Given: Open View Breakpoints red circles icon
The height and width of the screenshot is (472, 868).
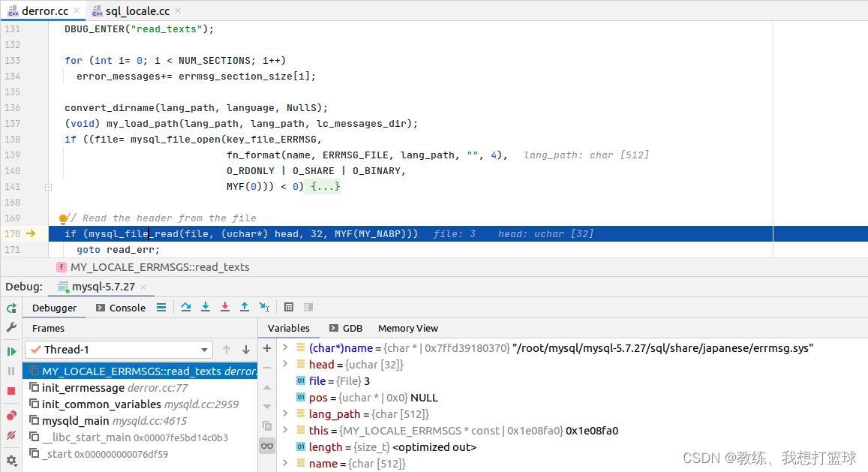Looking at the screenshot, I should point(11,416).
